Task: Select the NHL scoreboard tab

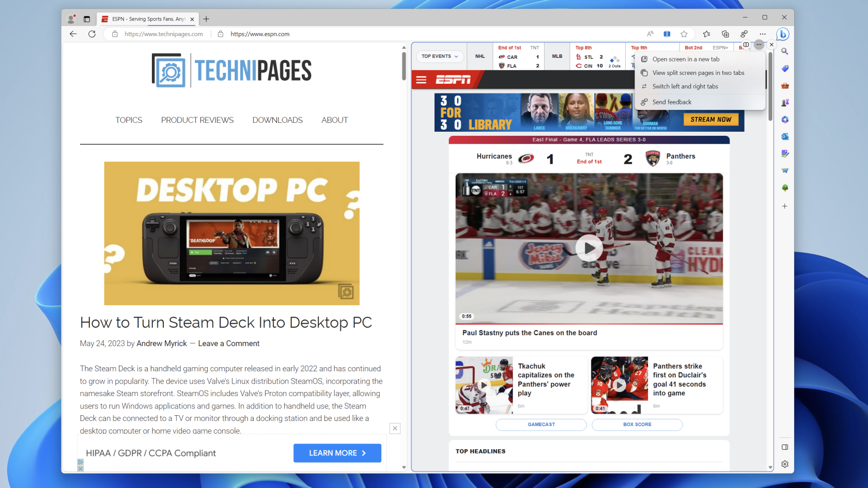Action: [480, 56]
